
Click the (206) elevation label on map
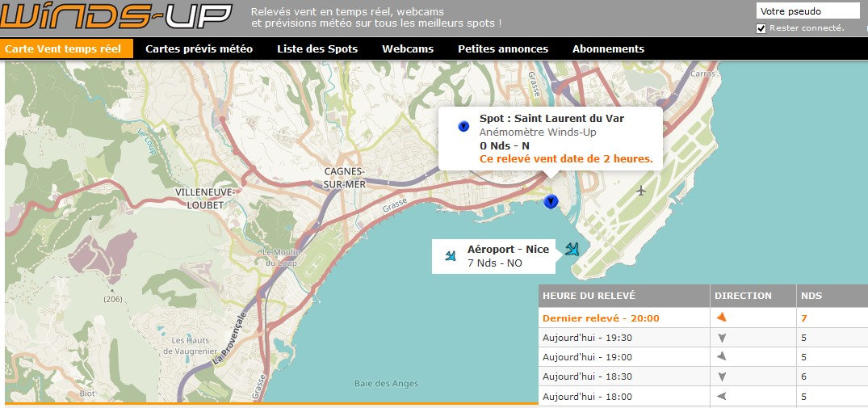111,300
